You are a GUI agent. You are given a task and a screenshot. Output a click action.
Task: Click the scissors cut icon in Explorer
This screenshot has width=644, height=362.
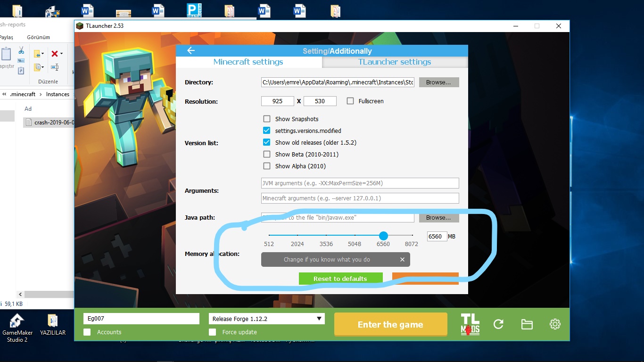pyautogui.click(x=21, y=50)
